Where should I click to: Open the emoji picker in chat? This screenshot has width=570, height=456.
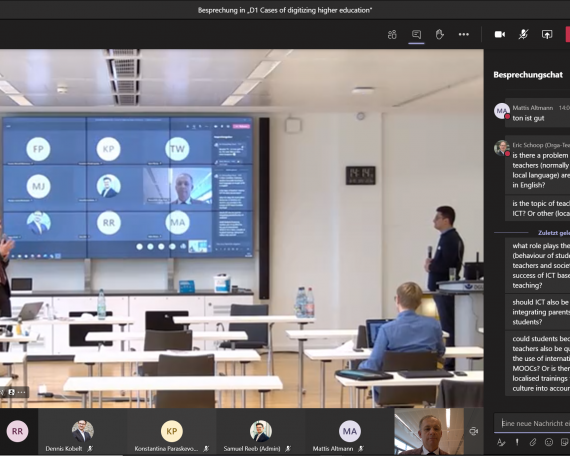click(x=549, y=442)
